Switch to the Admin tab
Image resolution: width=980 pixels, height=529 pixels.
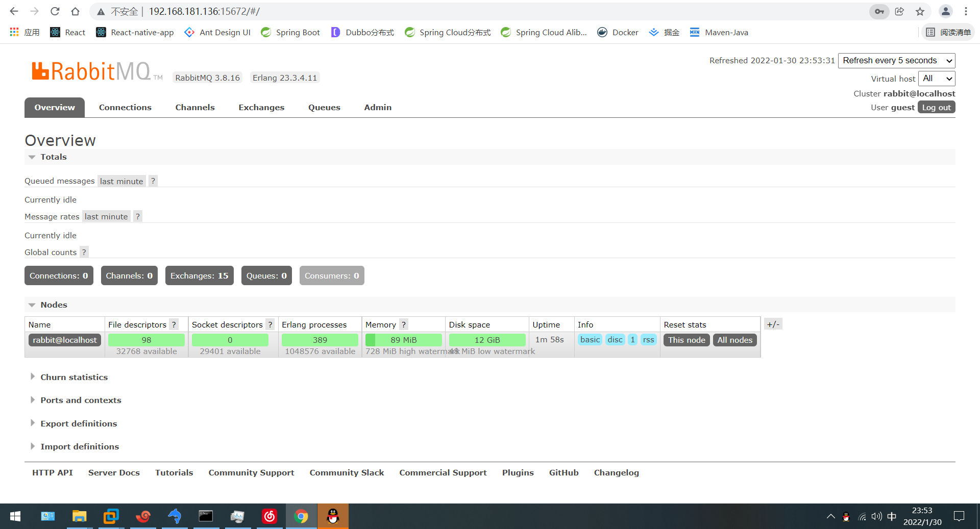378,107
